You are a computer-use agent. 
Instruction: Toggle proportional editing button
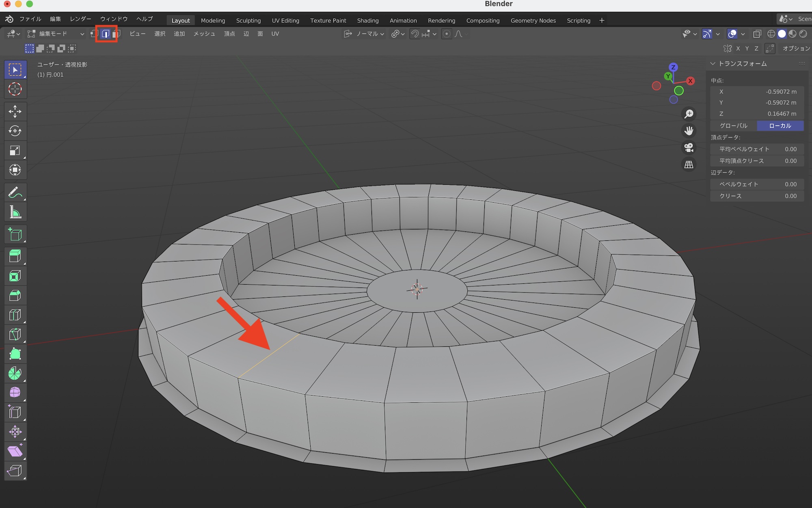[446, 34]
